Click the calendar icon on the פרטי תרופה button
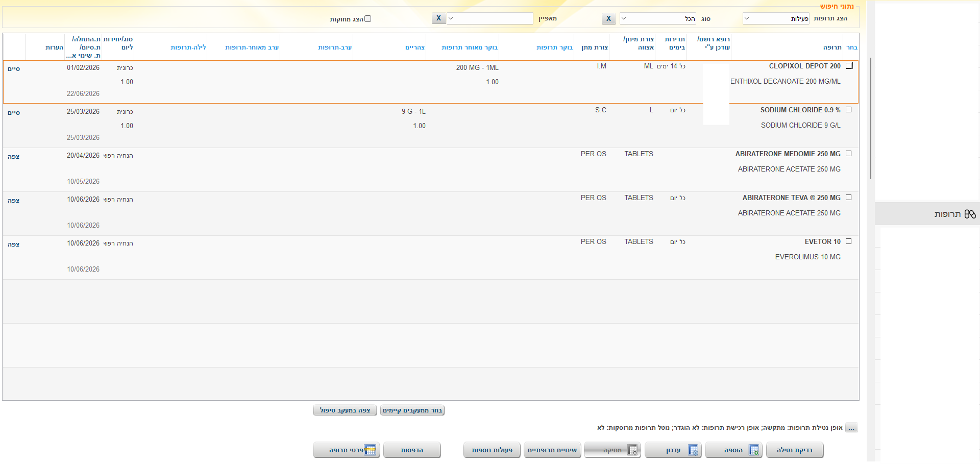The image size is (980, 464). 371,450
